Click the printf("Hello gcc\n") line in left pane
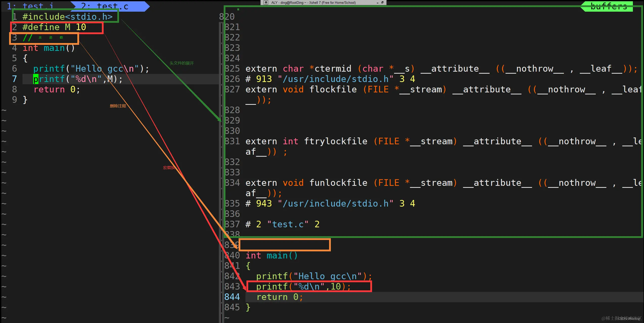 click(91, 69)
